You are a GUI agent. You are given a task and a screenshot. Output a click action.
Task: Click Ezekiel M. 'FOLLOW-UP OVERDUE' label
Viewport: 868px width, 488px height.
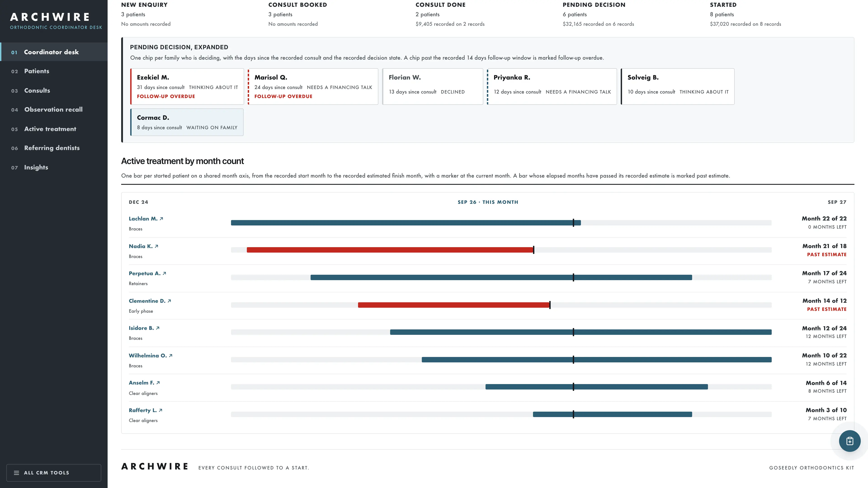166,96
